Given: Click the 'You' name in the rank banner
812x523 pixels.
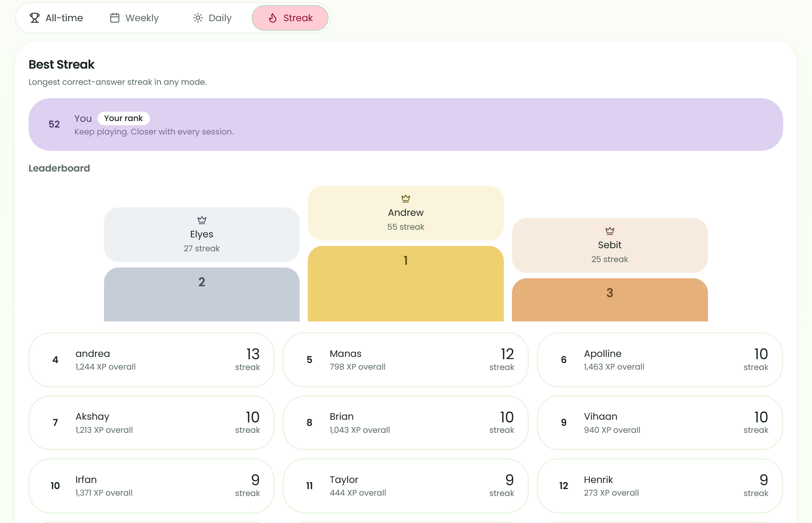Looking at the screenshot, I should 83,118.
